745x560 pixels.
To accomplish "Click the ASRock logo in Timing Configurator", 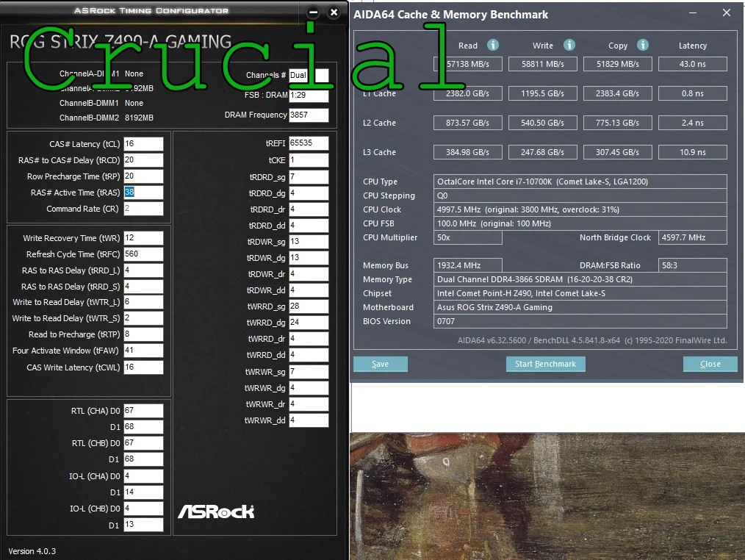I will (x=216, y=511).
